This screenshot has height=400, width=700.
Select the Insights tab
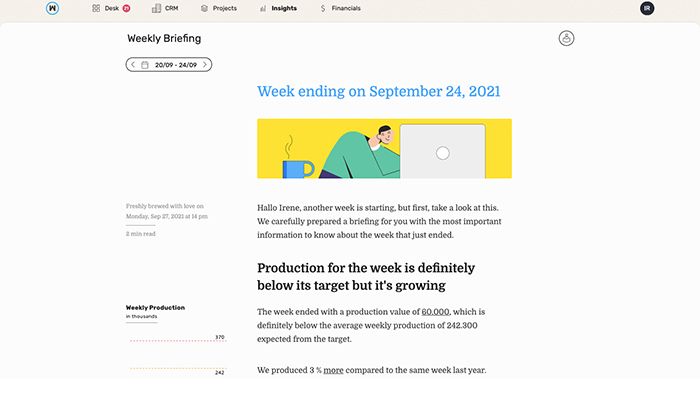tap(284, 8)
